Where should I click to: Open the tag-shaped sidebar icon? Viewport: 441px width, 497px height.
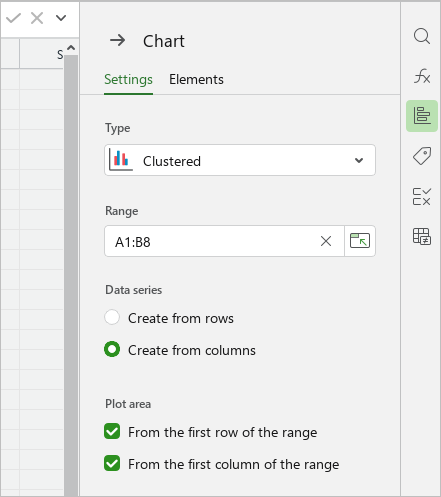coord(422,156)
